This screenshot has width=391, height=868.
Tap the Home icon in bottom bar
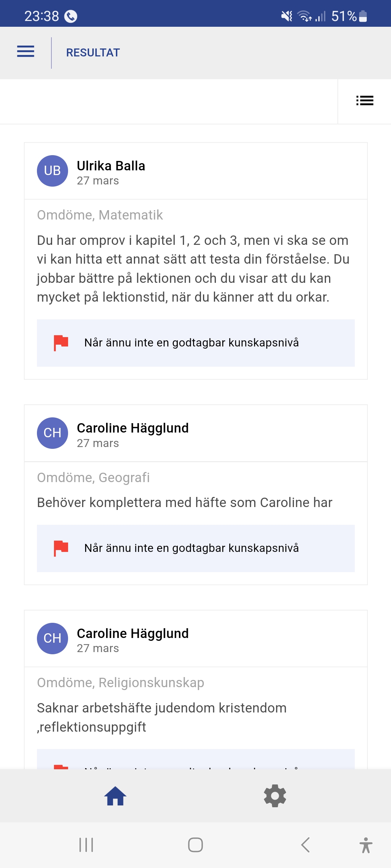(115, 796)
